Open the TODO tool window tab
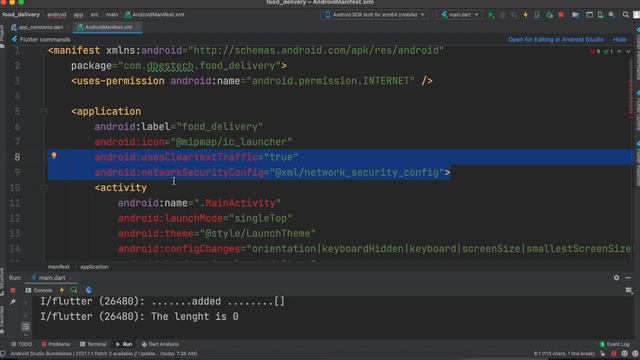 point(22,344)
